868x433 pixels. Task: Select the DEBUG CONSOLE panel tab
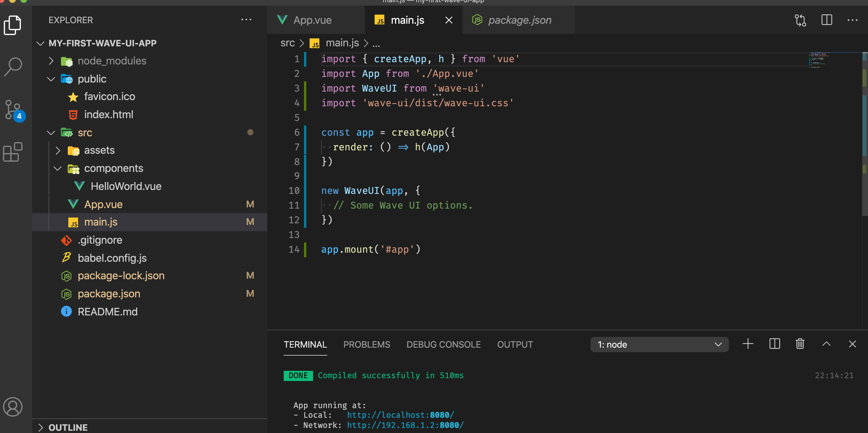coord(443,344)
